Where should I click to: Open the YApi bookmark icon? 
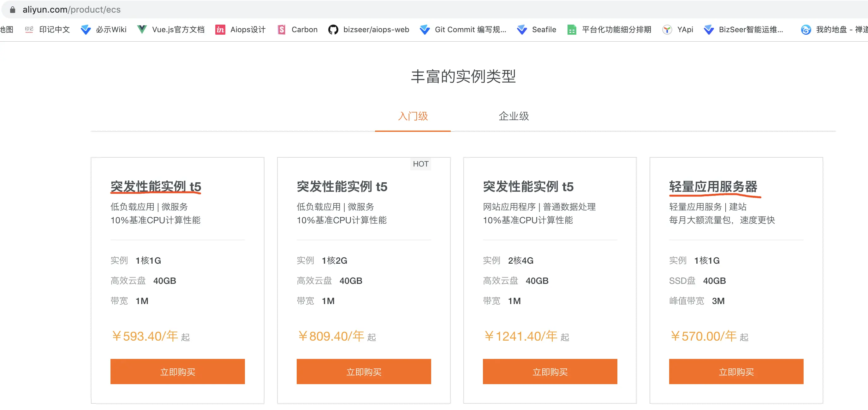pos(667,30)
